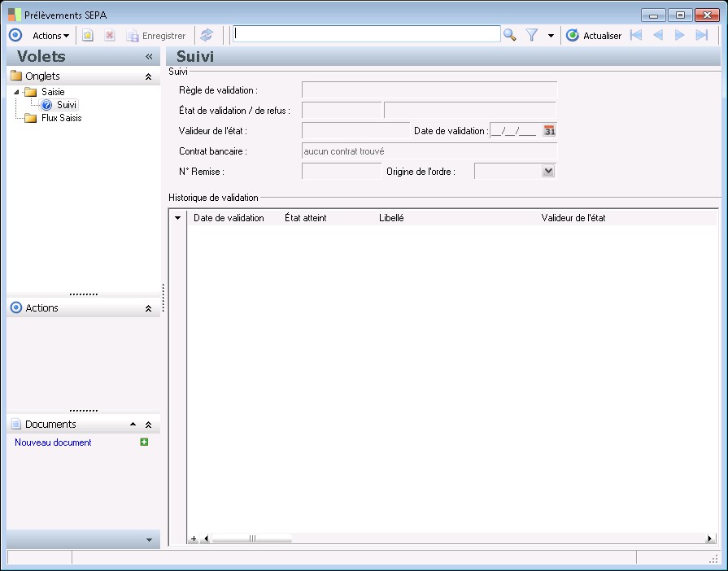Select the Suivi item in the tree
728x571 pixels.
click(x=67, y=105)
